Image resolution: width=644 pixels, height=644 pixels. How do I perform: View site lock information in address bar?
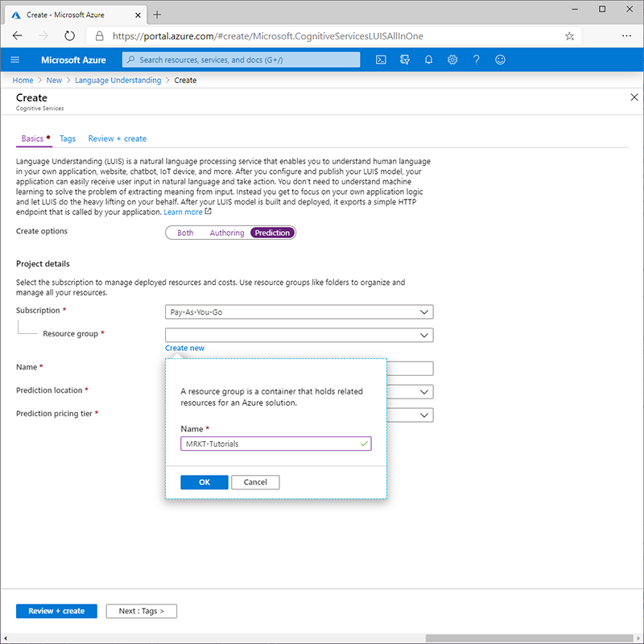99,36
